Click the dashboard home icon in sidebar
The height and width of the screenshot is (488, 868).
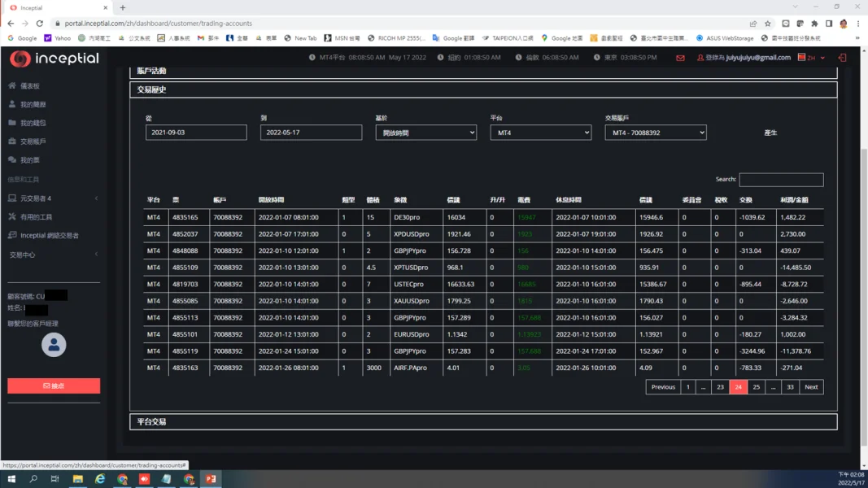pyautogui.click(x=12, y=85)
